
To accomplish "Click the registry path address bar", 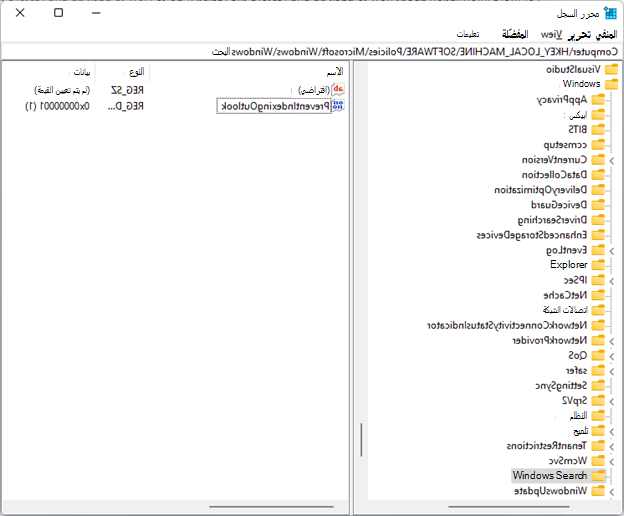I will point(312,52).
